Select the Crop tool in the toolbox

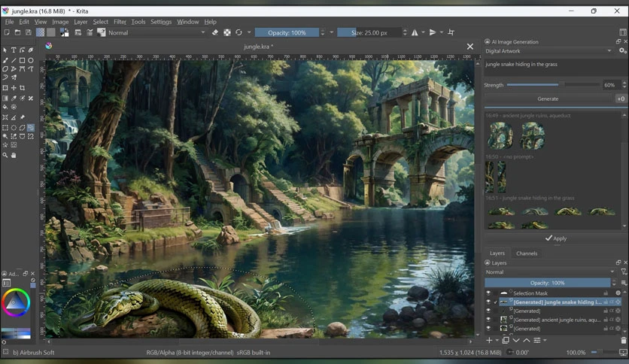click(x=22, y=87)
